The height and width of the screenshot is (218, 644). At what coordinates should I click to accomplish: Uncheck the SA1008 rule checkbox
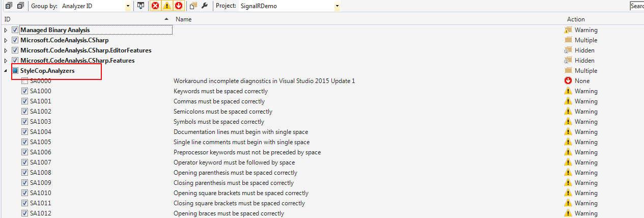pos(24,173)
